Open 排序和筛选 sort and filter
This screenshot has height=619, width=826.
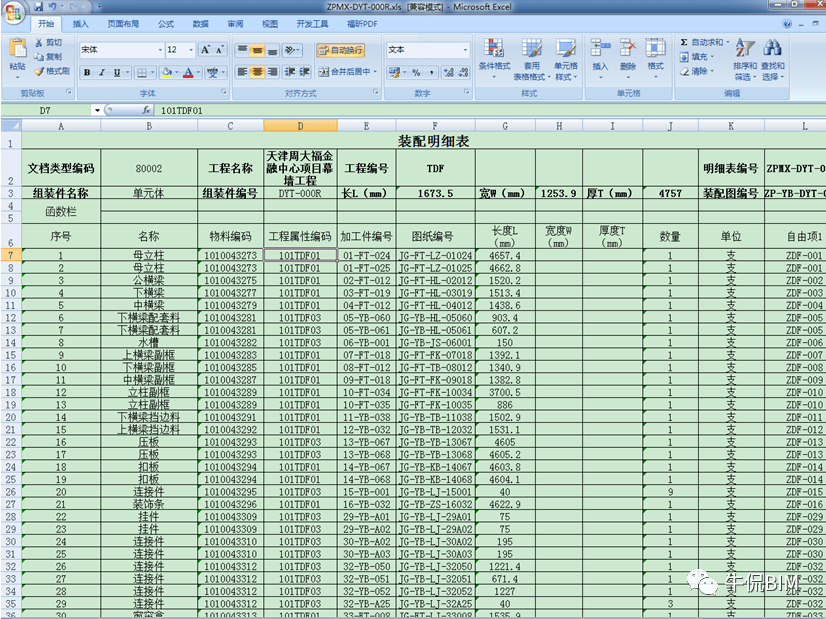(x=745, y=60)
